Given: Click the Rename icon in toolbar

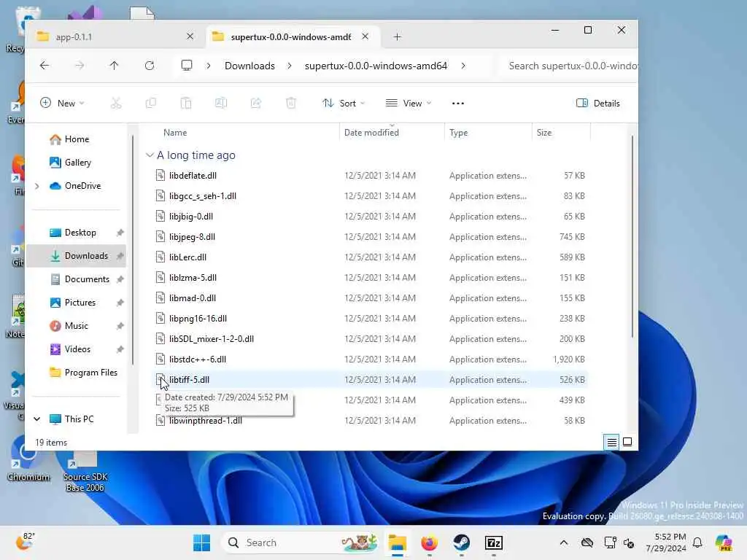Looking at the screenshot, I should coord(220,104).
